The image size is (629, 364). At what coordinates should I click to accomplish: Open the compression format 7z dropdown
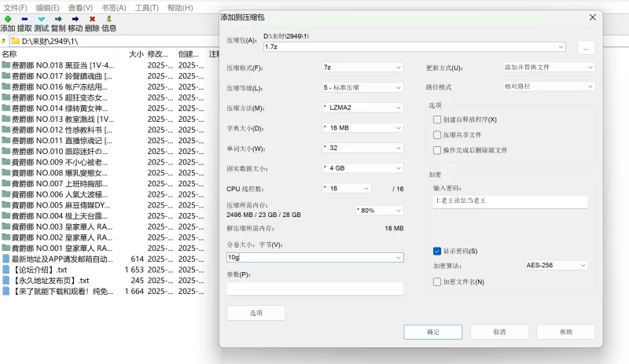click(362, 68)
